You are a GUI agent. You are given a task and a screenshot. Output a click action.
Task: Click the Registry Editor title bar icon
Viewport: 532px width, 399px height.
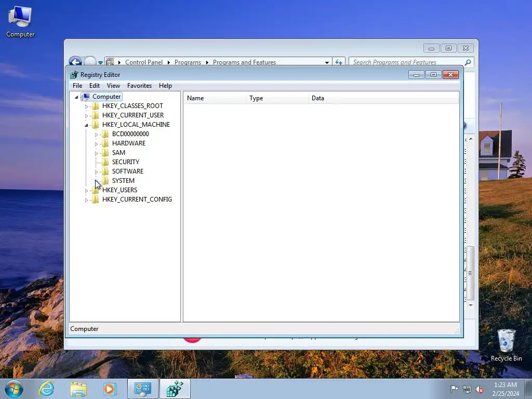coord(74,75)
